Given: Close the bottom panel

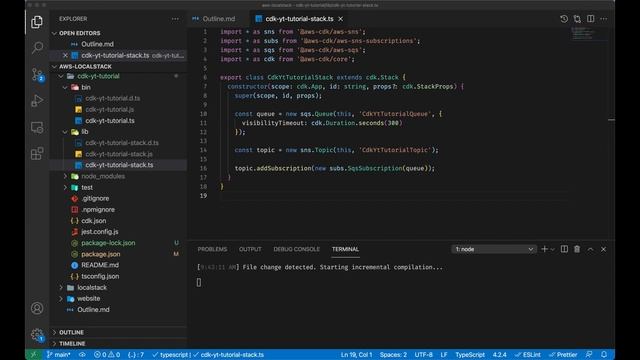Looking at the screenshot, I should 603,249.
